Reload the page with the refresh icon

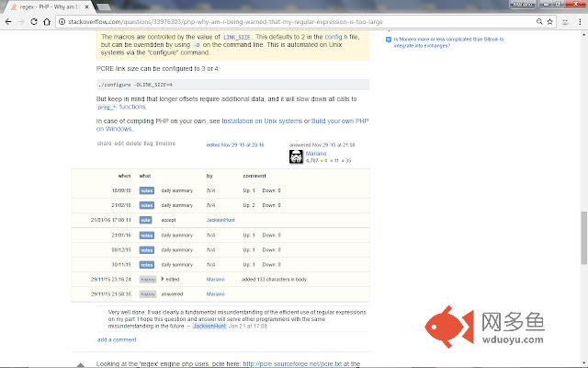click(34, 22)
